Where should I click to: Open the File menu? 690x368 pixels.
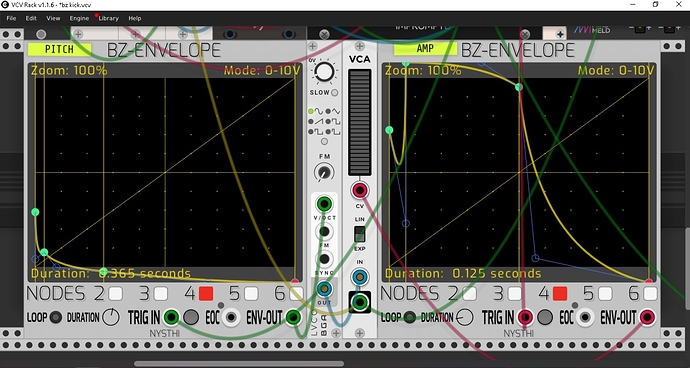coord(11,18)
